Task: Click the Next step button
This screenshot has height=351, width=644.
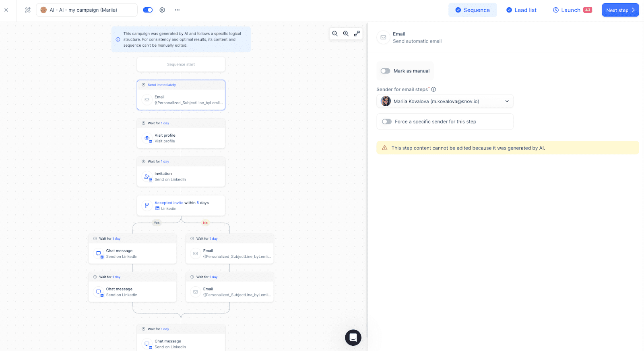Action: (x=620, y=10)
